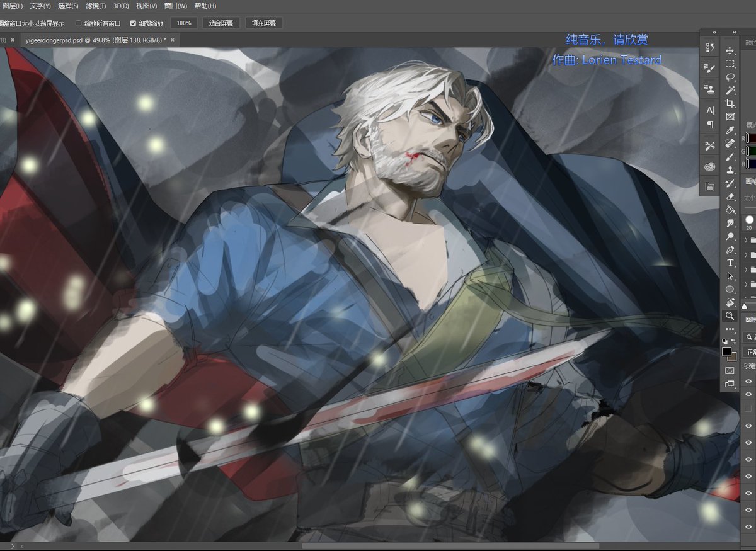Open the Paragraph panel icon
756x551 pixels.
(x=710, y=125)
